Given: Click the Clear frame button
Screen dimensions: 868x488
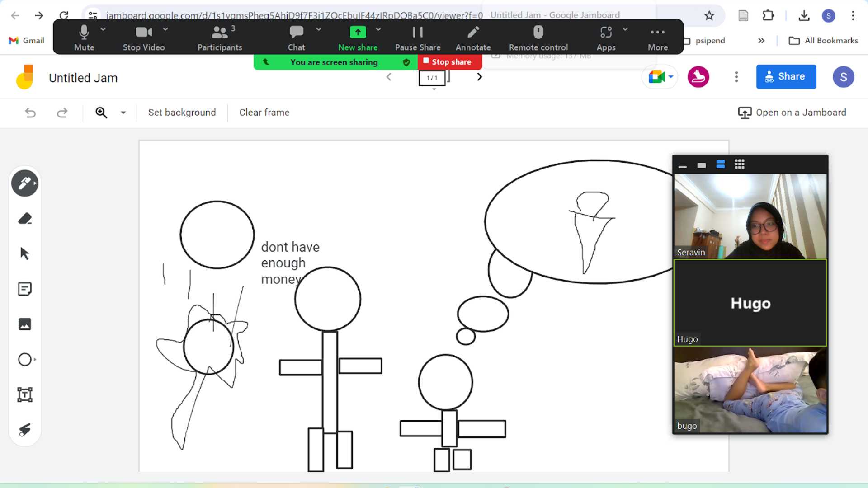Looking at the screenshot, I should point(264,113).
